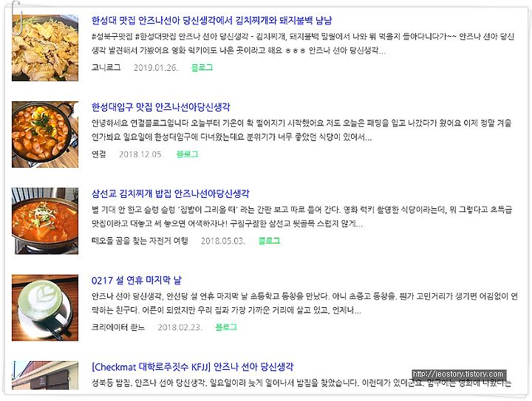Image resolution: width=532 pixels, height=401 pixels.
Task: Click the green 블로그 label dated 2018.12.05
Action: tap(187, 154)
